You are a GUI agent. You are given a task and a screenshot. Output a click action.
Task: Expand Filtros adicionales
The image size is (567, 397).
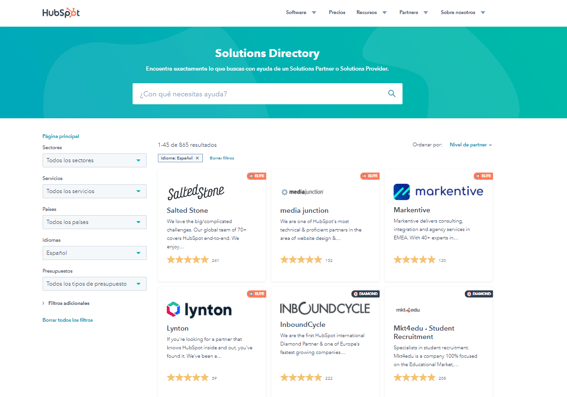[66, 303]
